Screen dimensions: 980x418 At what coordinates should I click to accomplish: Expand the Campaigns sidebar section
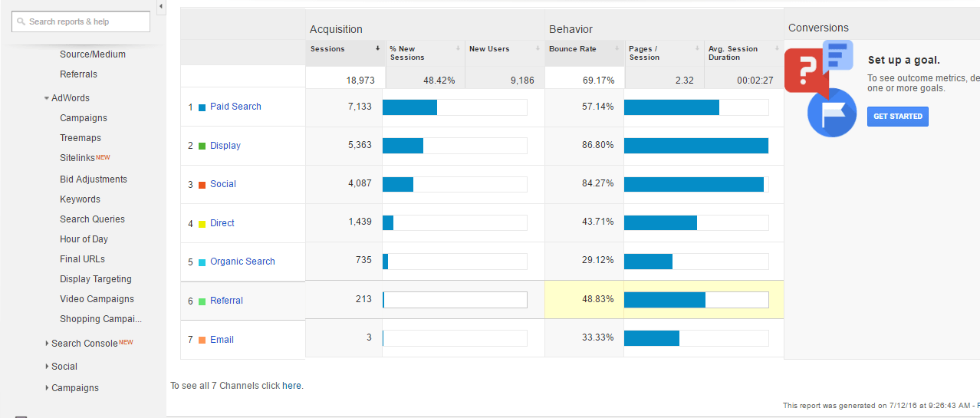47,388
